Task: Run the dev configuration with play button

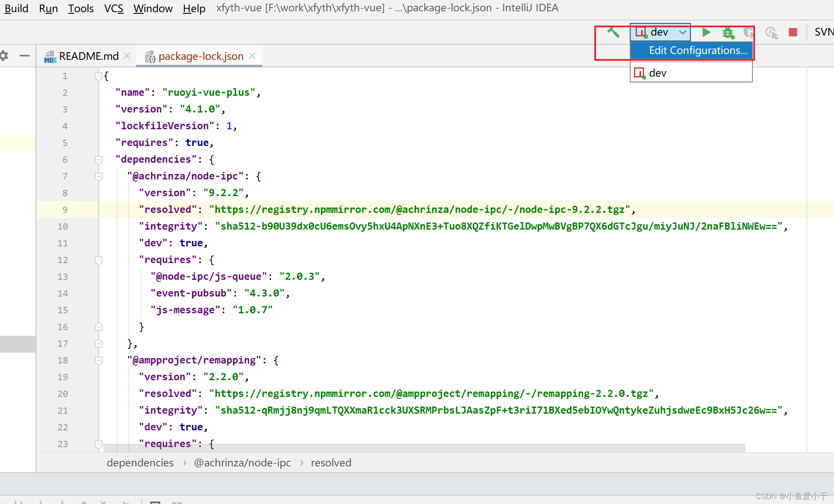Action: [706, 32]
